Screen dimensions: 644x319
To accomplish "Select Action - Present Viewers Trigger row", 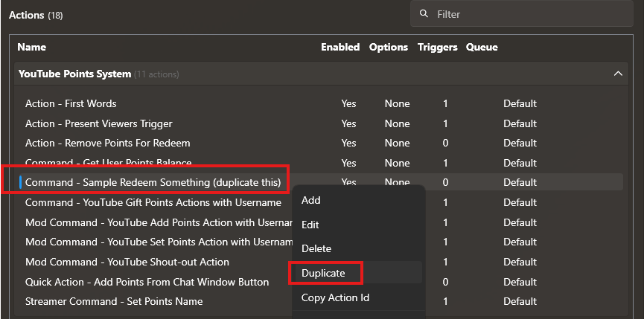I will point(98,123).
